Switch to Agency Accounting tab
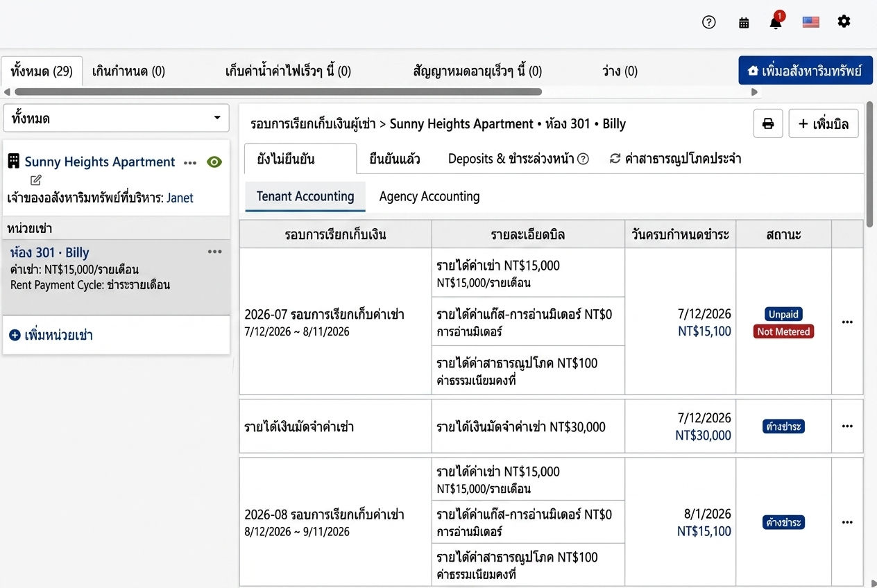This screenshot has width=877, height=588. 429,196
